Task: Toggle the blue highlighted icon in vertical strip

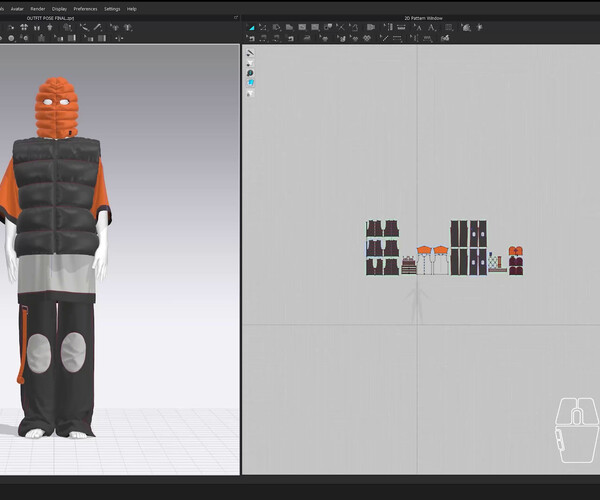Action: point(250,83)
